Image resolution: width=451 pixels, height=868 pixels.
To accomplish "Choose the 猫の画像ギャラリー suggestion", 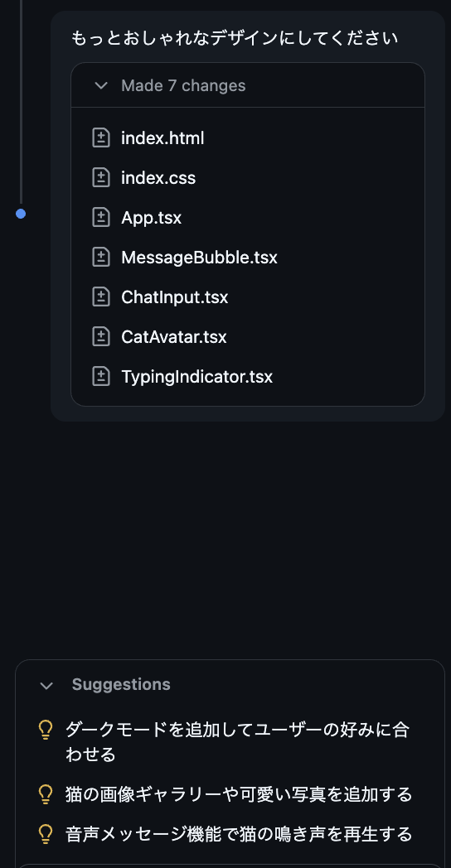I will click(x=239, y=795).
